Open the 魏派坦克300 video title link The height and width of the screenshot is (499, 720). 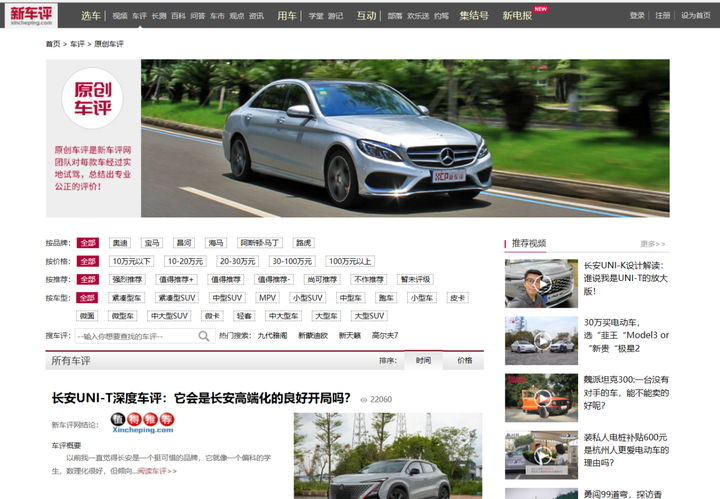(626, 392)
